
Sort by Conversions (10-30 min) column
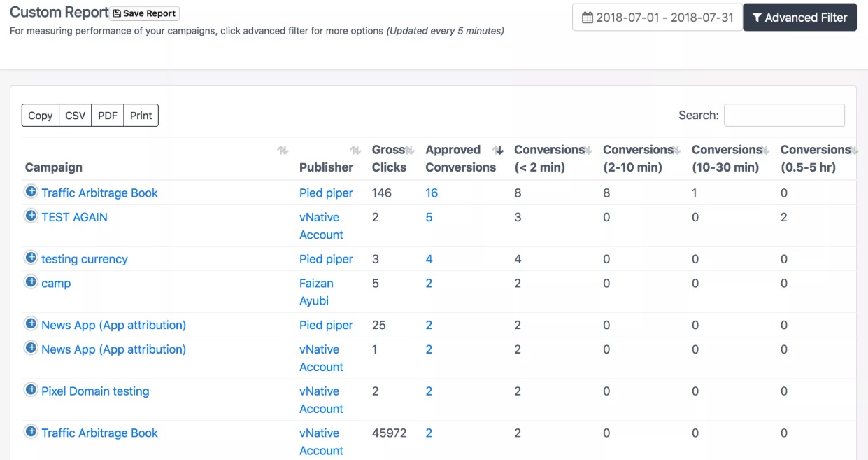click(x=765, y=151)
